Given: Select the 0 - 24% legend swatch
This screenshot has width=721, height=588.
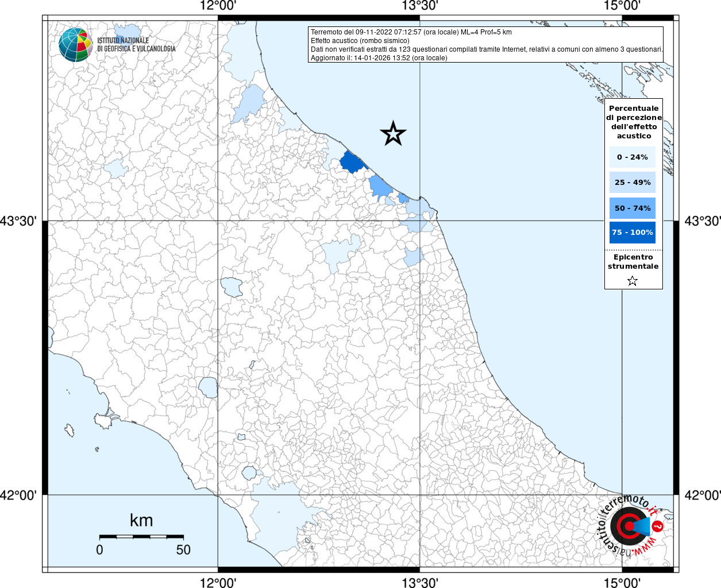Looking at the screenshot, I should pos(632,157).
